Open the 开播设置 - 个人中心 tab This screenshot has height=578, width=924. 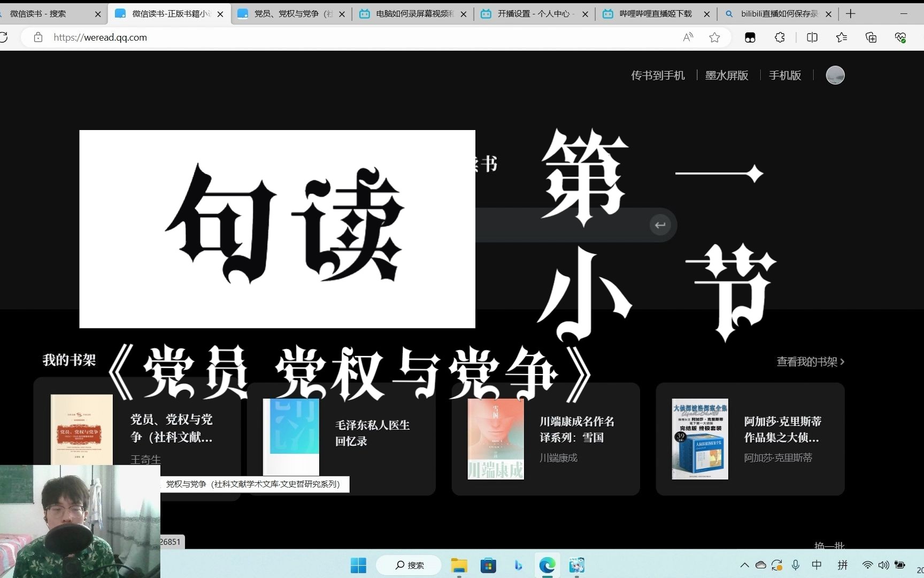(x=535, y=14)
